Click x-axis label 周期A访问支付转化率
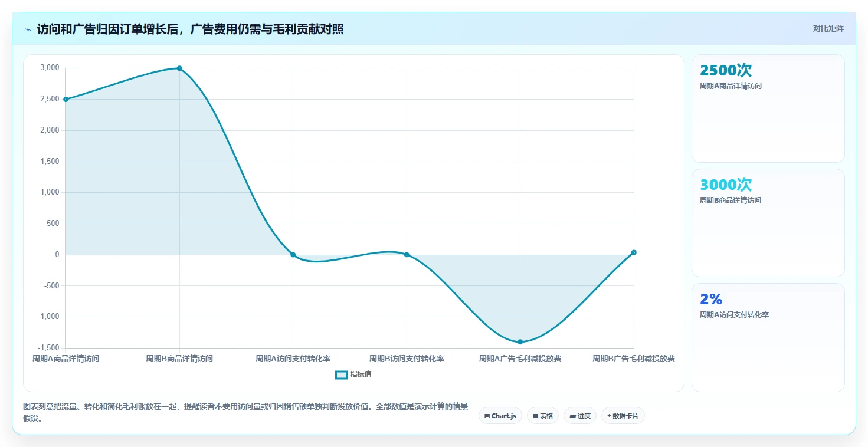The width and height of the screenshot is (868, 447). point(293,359)
